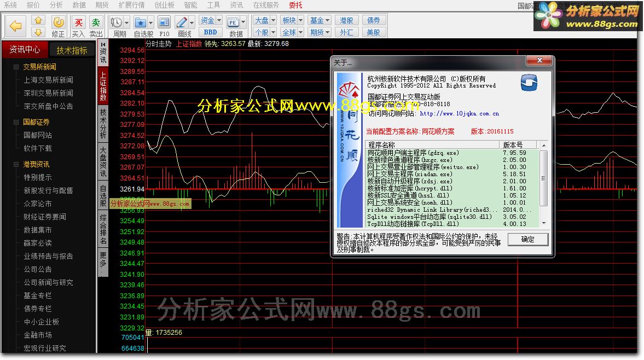Select the 大盘资讯 vertical tab
Image resolution: width=644 pixels, height=360 pixels.
[103, 162]
